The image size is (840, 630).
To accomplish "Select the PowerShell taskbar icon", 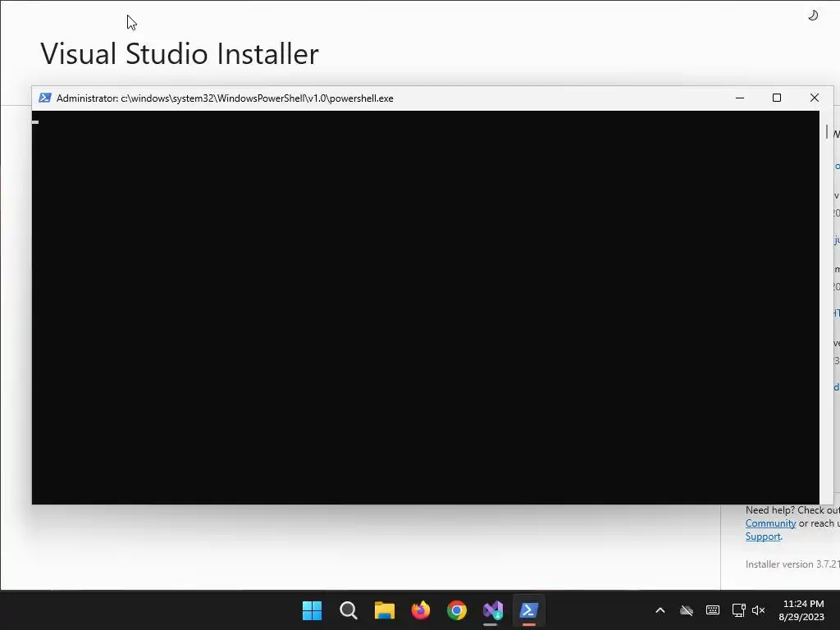I will point(529,610).
